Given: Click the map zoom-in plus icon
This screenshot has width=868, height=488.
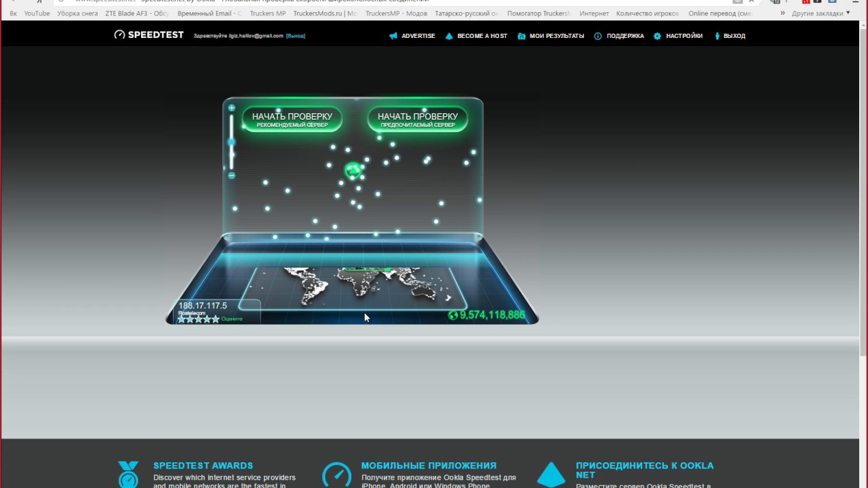Looking at the screenshot, I should (x=232, y=108).
